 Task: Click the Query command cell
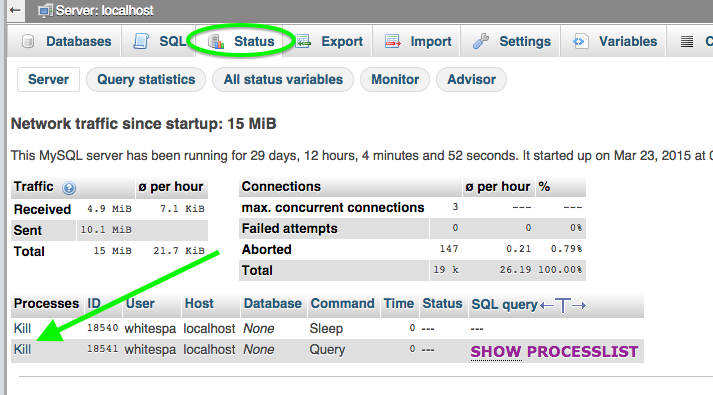[327, 349]
